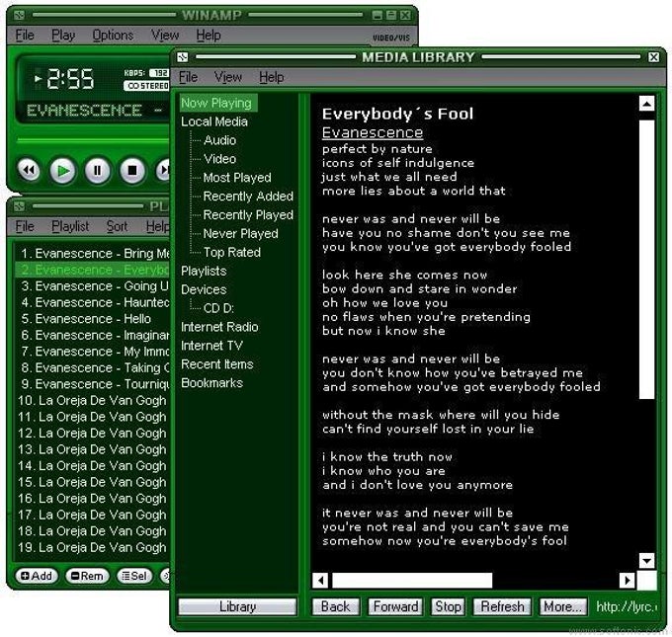Open the Help menu in Media Library
Image resolution: width=672 pixels, height=637 pixels.
(x=272, y=77)
